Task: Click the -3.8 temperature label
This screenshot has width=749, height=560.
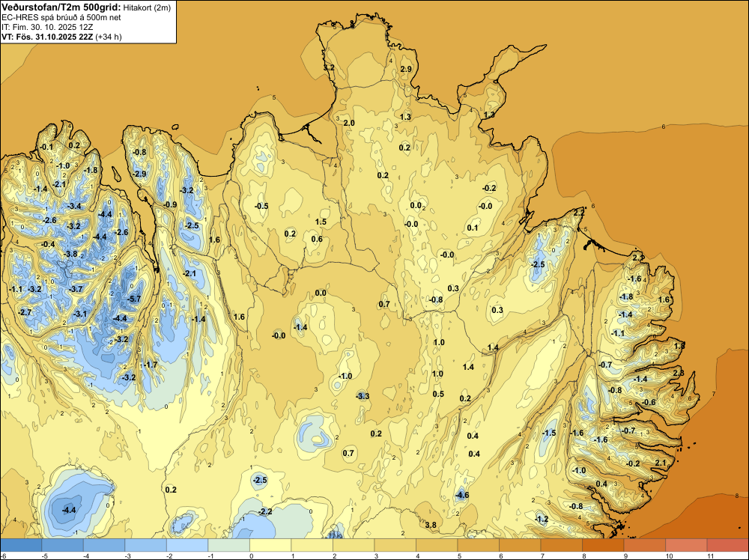Action: pos(70,254)
